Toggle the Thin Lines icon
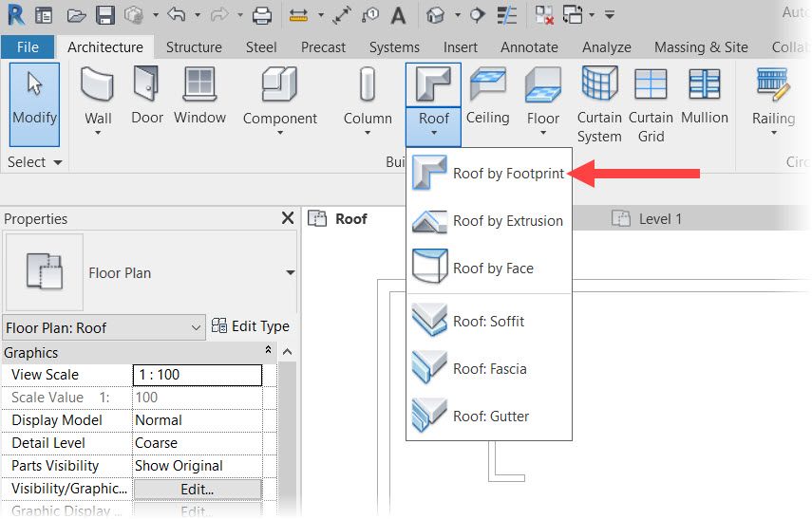 506,15
